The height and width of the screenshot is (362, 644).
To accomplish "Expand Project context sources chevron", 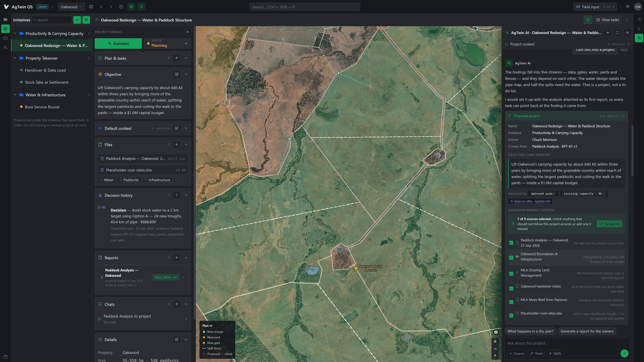I will coord(628,44).
